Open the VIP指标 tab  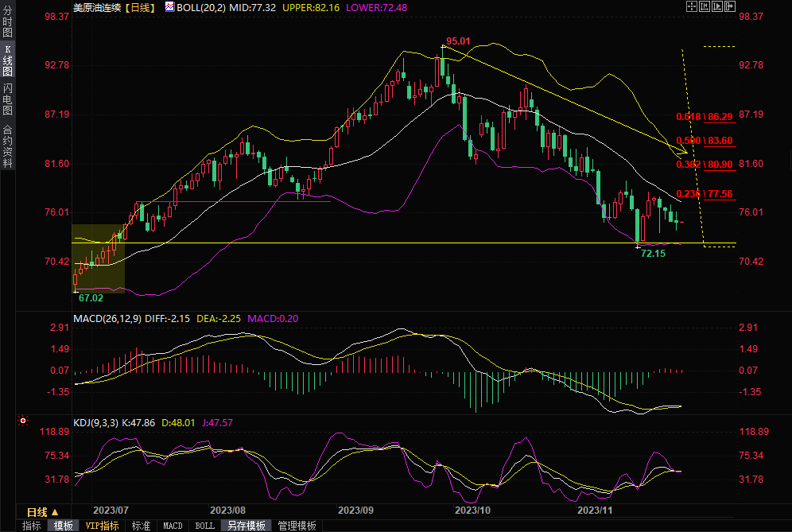click(x=102, y=526)
